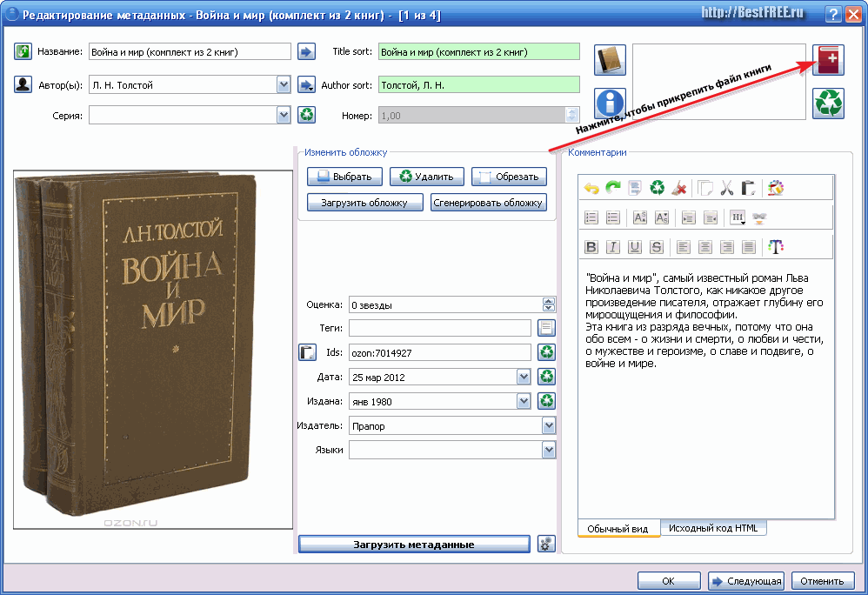Cut selected text with the scissors icon
The width and height of the screenshot is (868, 595).
click(727, 188)
